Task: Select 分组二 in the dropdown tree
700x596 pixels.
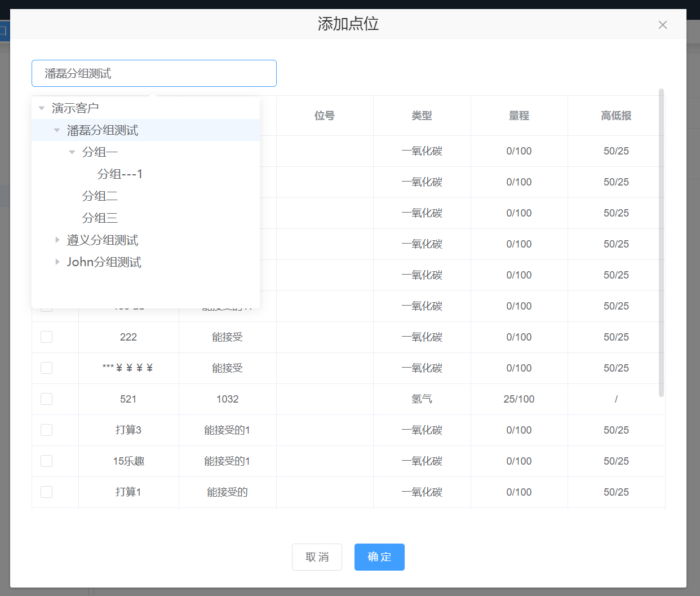Action: click(100, 196)
